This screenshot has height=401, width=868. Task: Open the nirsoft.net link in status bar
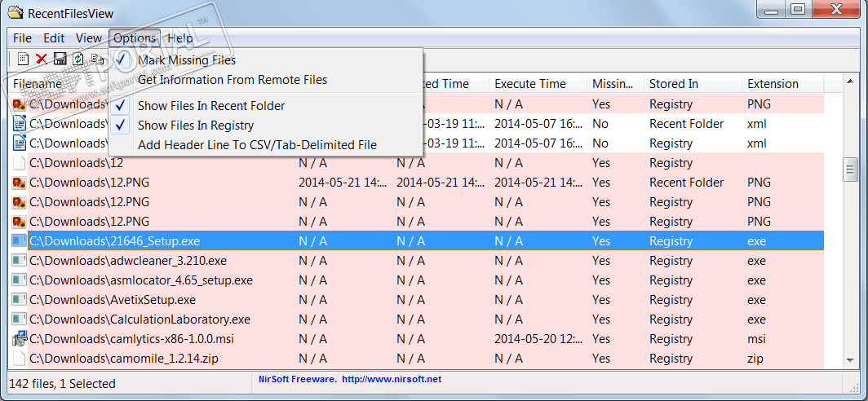pyautogui.click(x=392, y=379)
